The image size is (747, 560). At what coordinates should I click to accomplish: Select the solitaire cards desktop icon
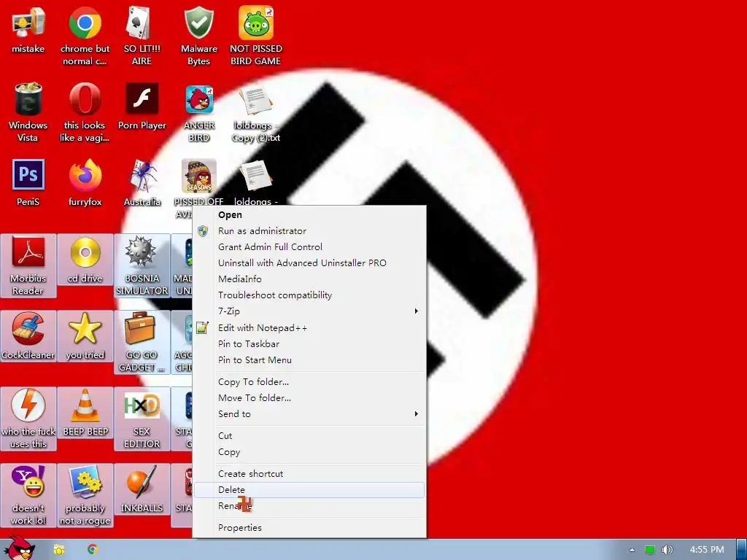point(142,35)
